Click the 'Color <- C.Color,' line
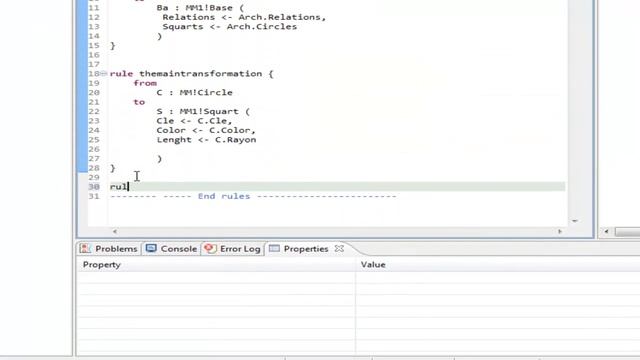Image resolution: width=640 pixels, height=360 pixels. coord(206,130)
